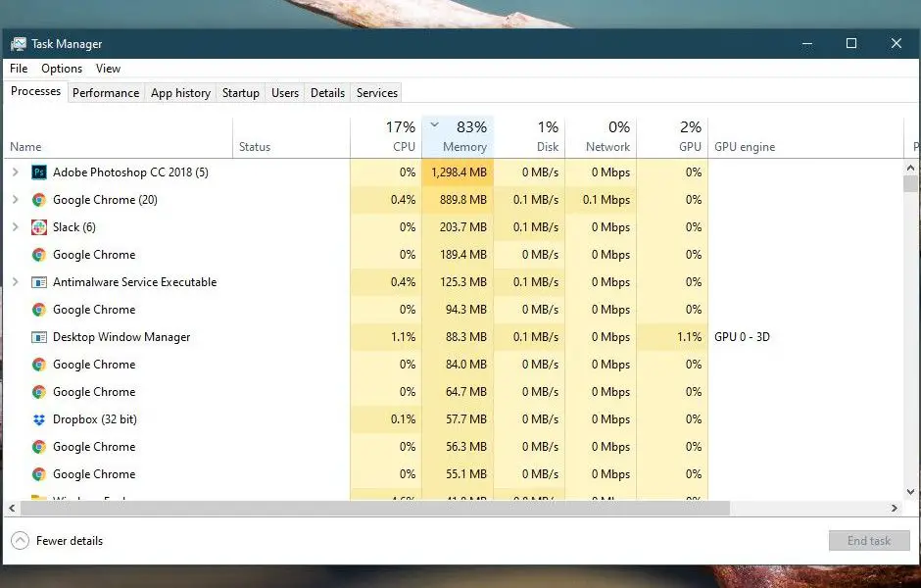This screenshot has width=921, height=588.
Task: Sort by Network column header
Action: [x=601, y=137]
